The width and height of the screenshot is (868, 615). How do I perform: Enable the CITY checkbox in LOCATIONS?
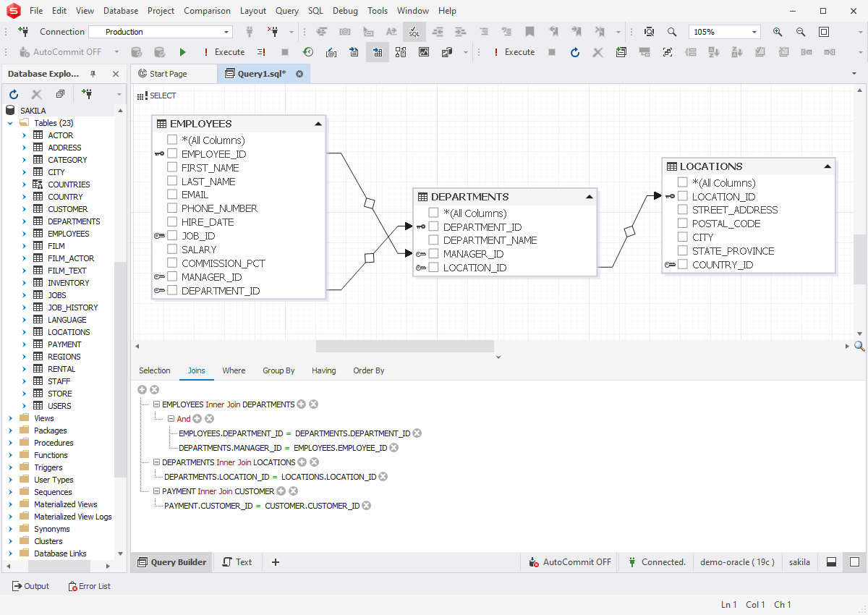683,237
